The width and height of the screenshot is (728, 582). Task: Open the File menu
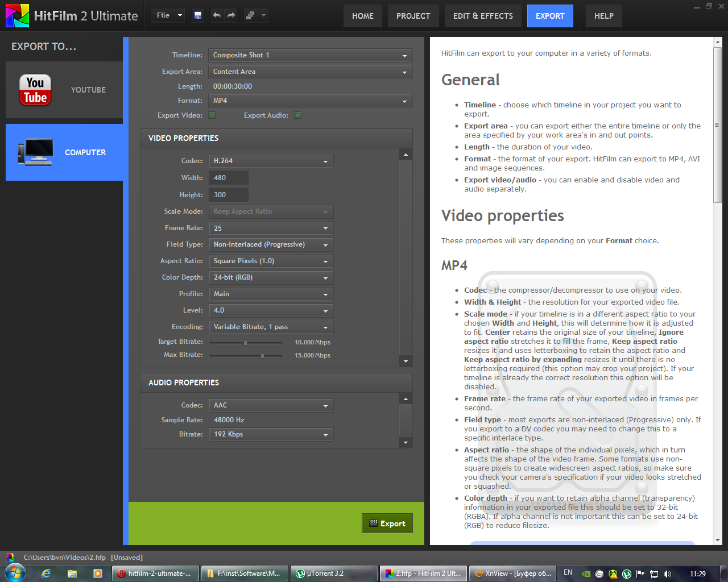[x=169, y=15]
